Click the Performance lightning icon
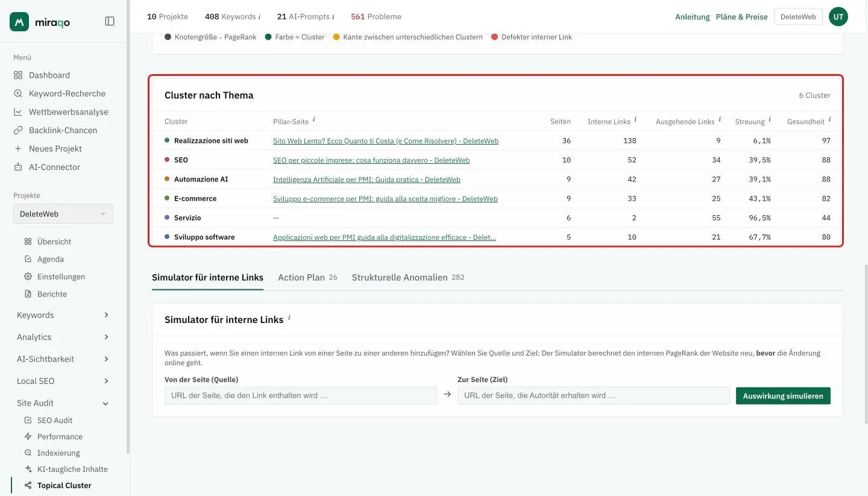The image size is (868, 496). (28, 436)
